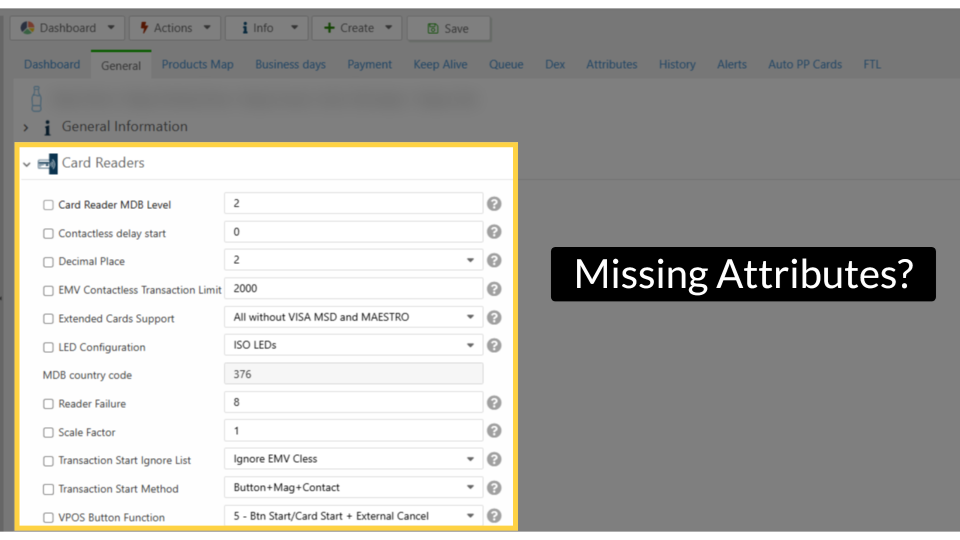Image resolution: width=960 pixels, height=540 pixels.
Task: Open the Transaction Start Method dropdown
Action: coord(470,488)
